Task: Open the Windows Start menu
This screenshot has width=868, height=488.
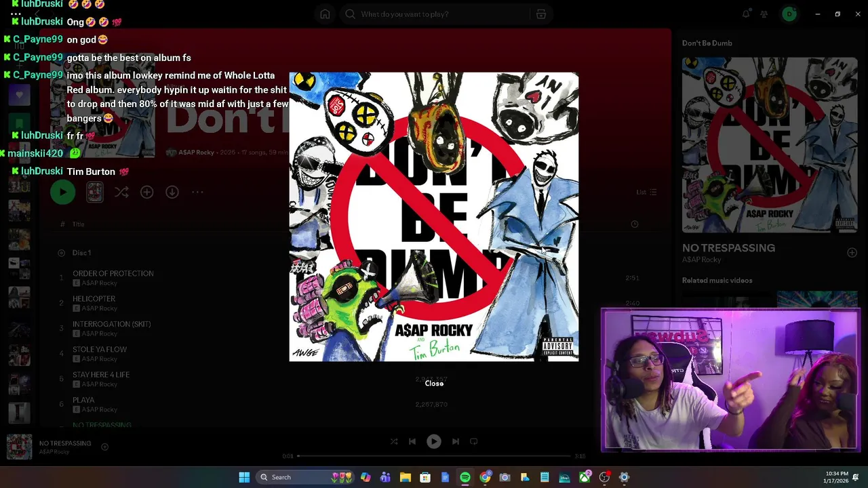Action: point(244,477)
